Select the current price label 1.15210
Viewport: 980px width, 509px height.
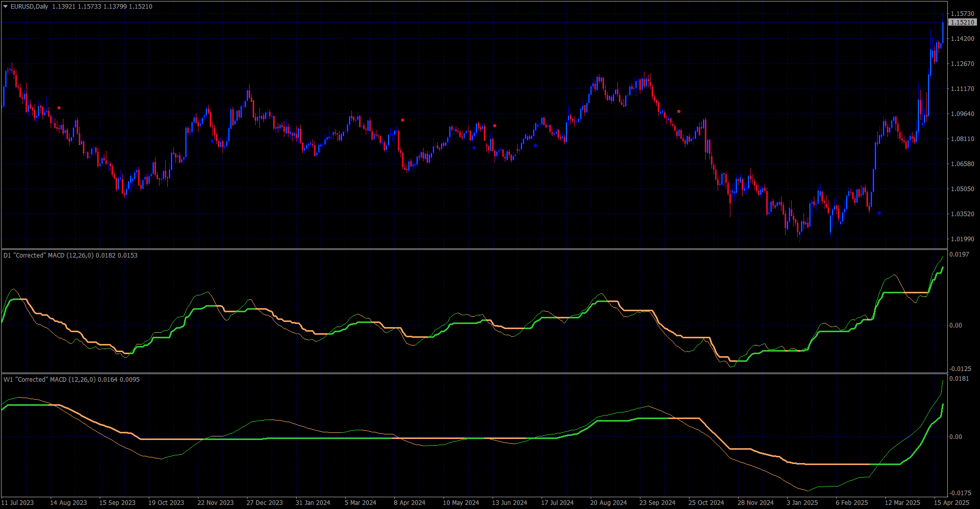(x=962, y=22)
